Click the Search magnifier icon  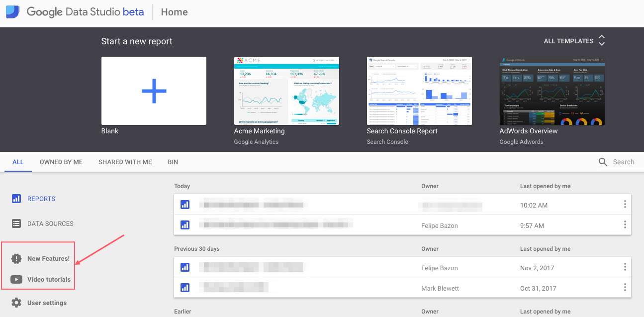[603, 162]
